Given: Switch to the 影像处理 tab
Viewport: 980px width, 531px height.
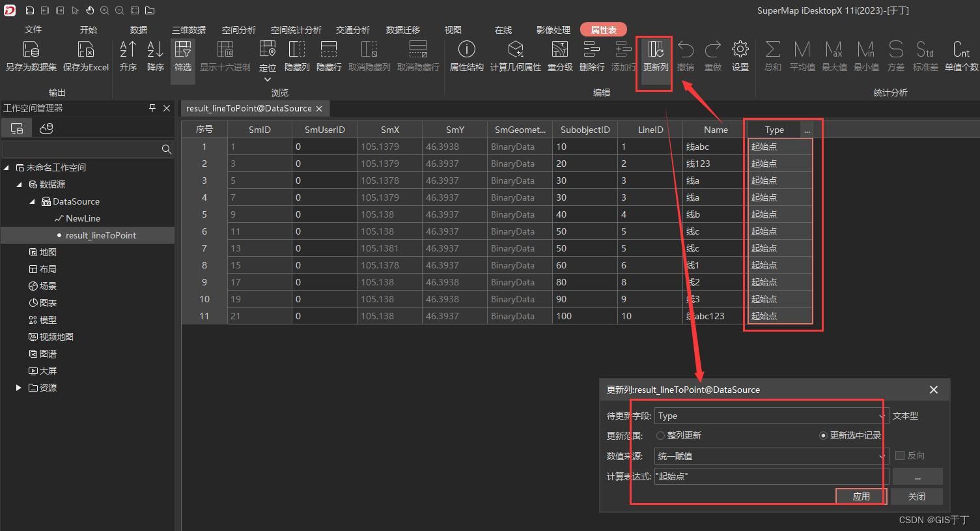Looking at the screenshot, I should coord(553,30).
